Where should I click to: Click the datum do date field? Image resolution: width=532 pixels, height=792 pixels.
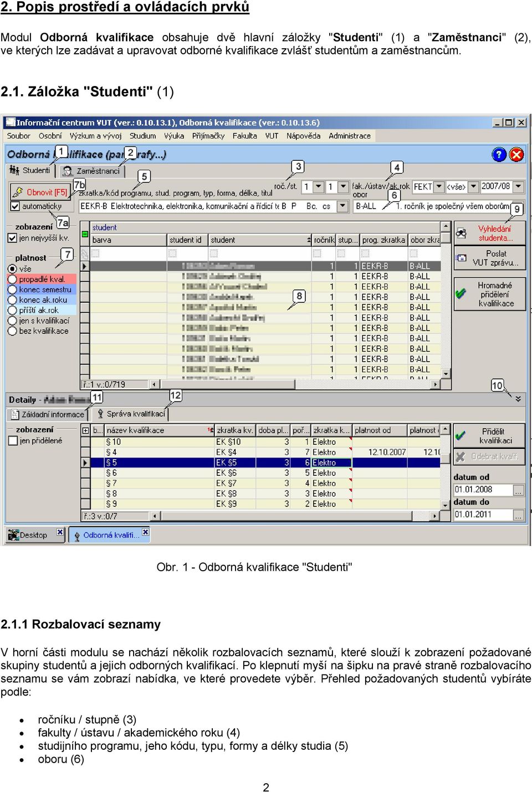[x=484, y=515]
